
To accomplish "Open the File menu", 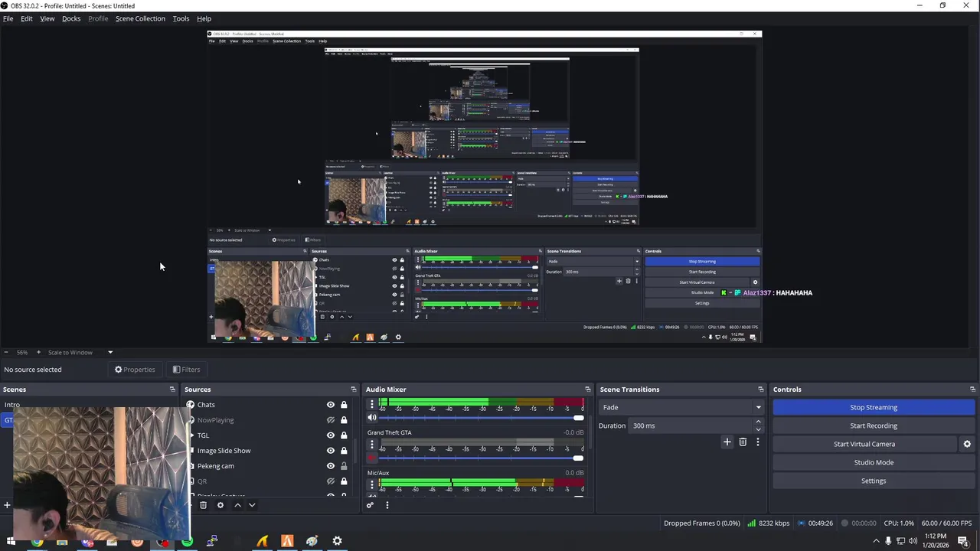I will point(8,18).
